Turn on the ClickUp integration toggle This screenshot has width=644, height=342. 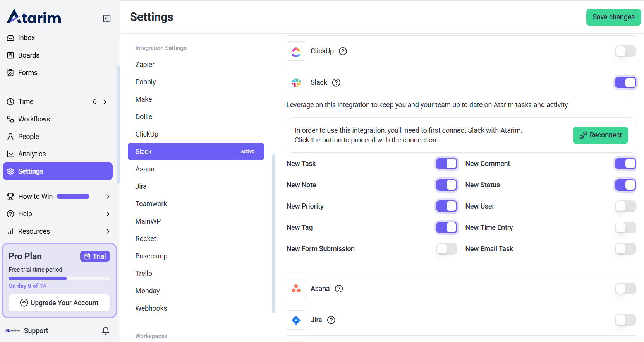click(x=625, y=51)
